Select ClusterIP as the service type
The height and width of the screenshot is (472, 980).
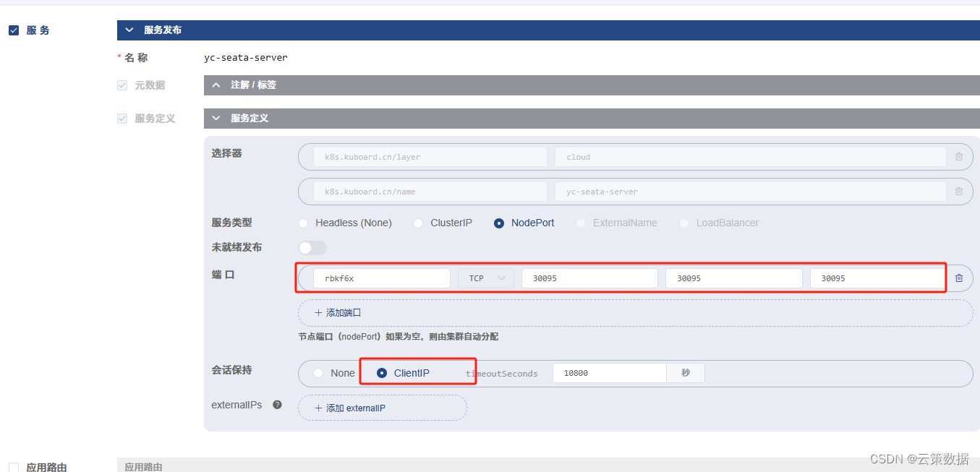pyautogui.click(x=418, y=223)
